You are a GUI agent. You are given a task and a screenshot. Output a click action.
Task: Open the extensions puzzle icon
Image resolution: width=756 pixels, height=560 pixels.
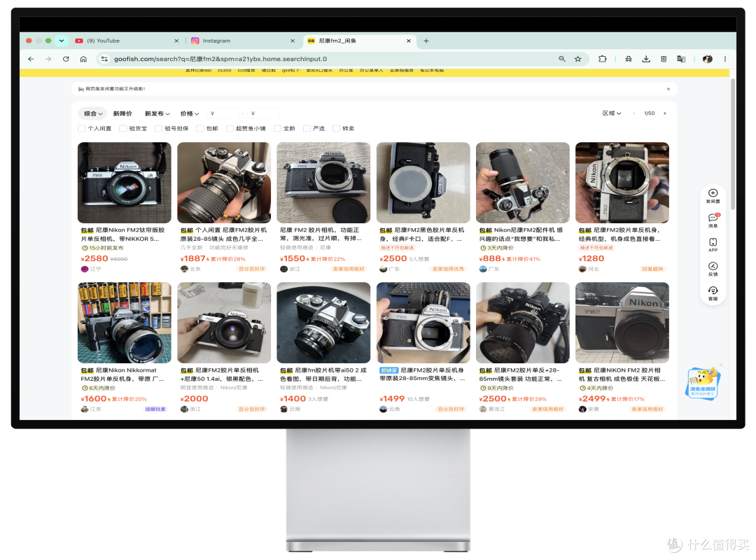tap(603, 59)
